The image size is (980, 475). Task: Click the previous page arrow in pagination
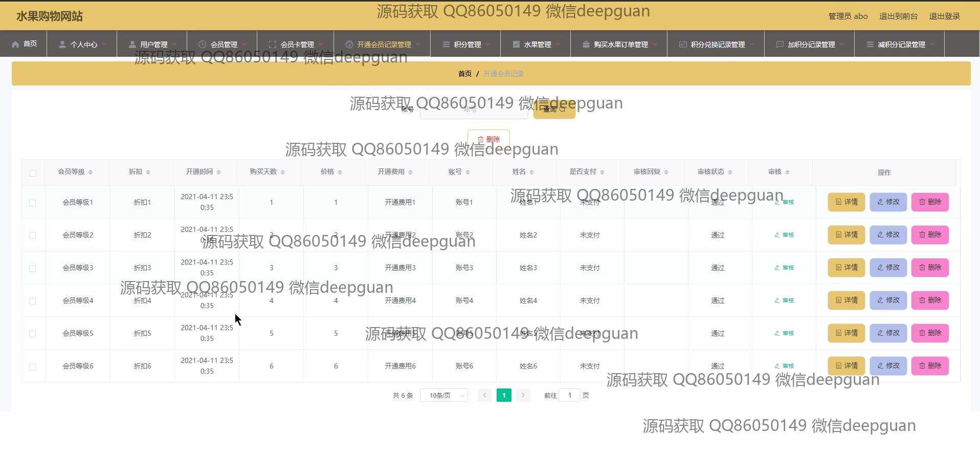click(x=484, y=395)
